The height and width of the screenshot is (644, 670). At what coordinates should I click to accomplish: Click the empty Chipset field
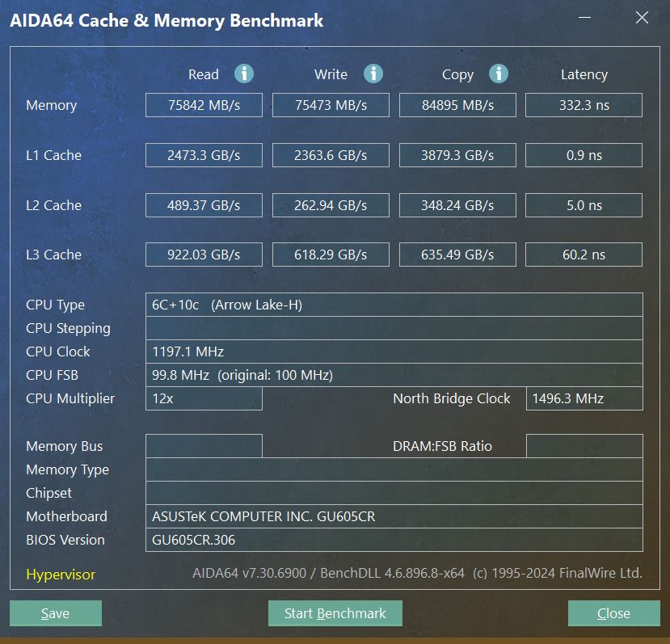394,493
